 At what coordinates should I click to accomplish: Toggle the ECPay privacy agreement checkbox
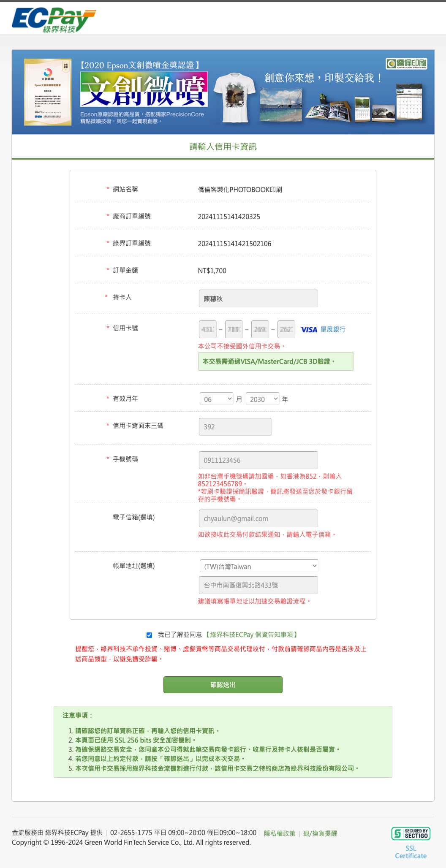149,635
